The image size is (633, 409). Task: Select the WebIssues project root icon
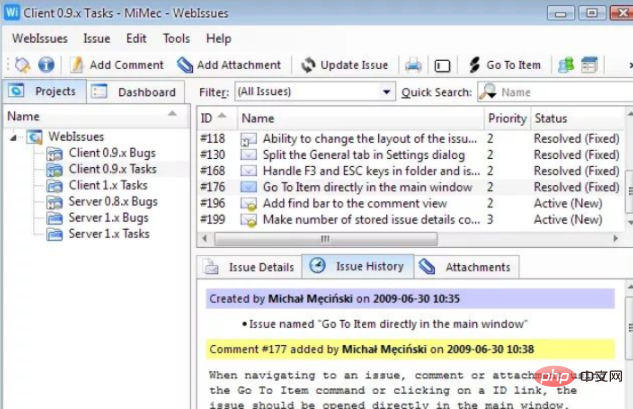pos(35,137)
